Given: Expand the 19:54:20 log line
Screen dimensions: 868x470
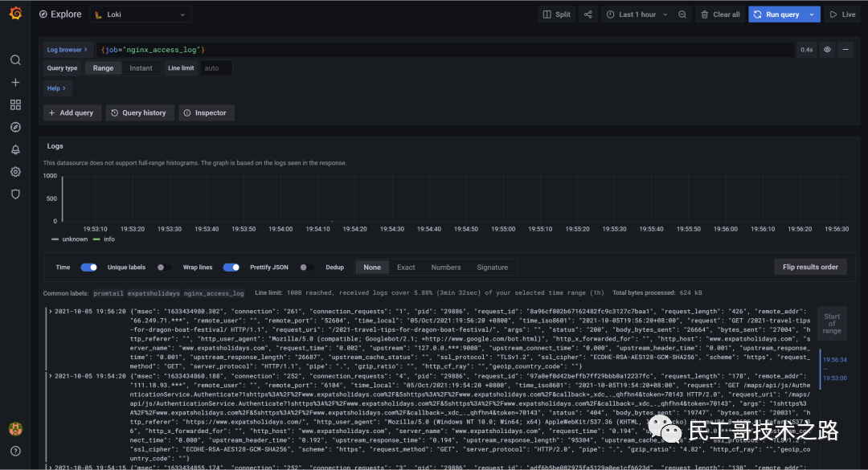Looking at the screenshot, I should [x=51, y=376].
